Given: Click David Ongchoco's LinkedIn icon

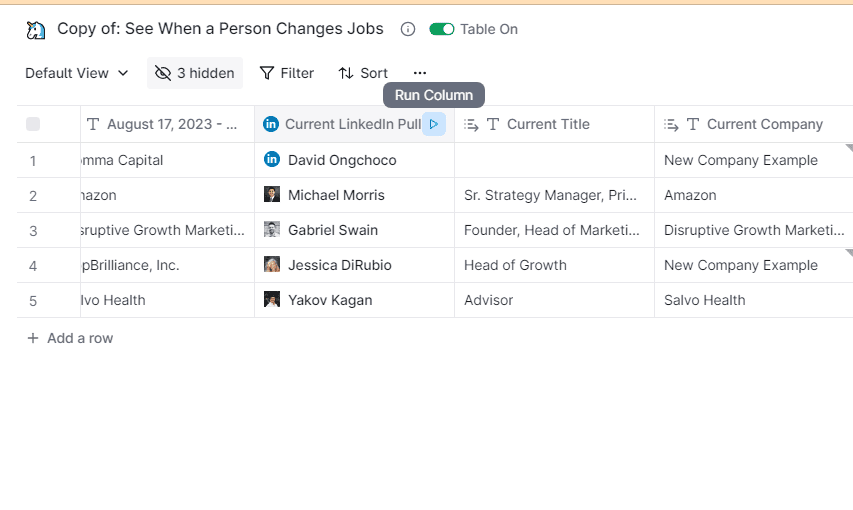Looking at the screenshot, I should [272, 160].
